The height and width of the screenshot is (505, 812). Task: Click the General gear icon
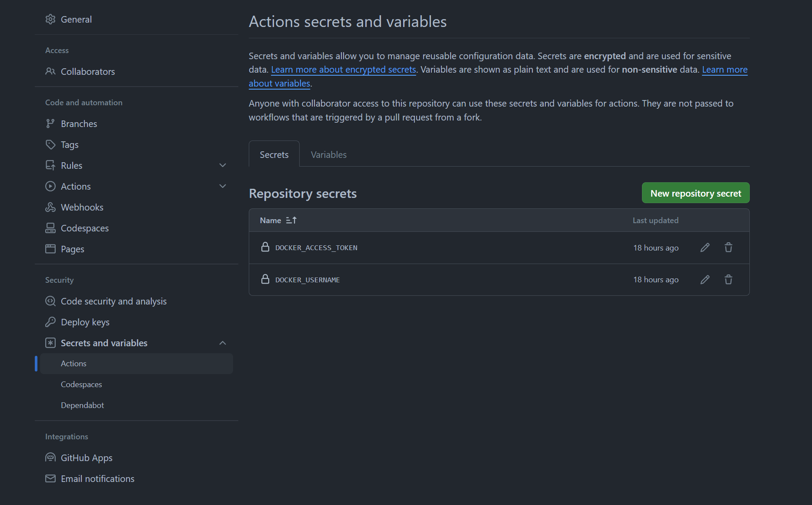pos(50,19)
